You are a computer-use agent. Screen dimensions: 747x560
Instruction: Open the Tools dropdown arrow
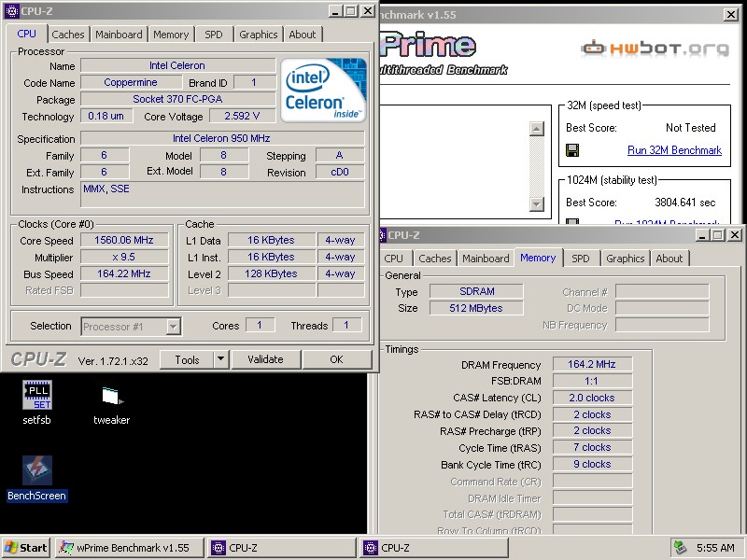(x=220, y=359)
